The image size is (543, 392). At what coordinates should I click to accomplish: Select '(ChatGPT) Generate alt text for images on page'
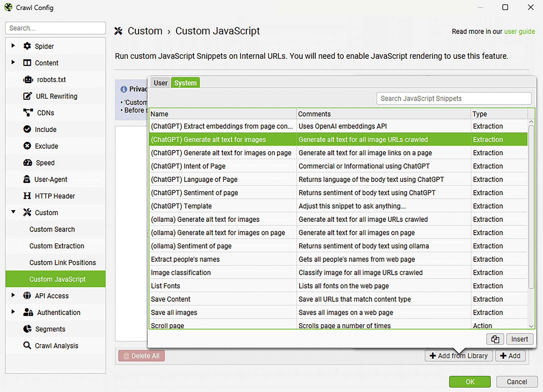click(x=339, y=153)
